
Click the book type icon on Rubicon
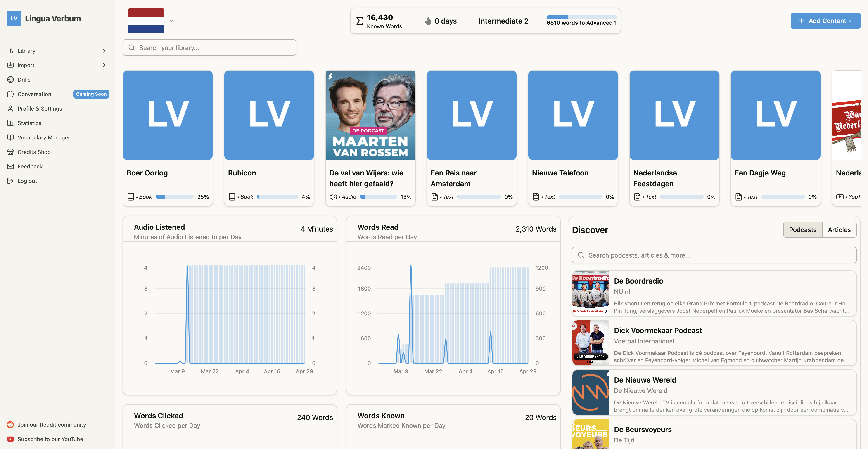pos(232,197)
